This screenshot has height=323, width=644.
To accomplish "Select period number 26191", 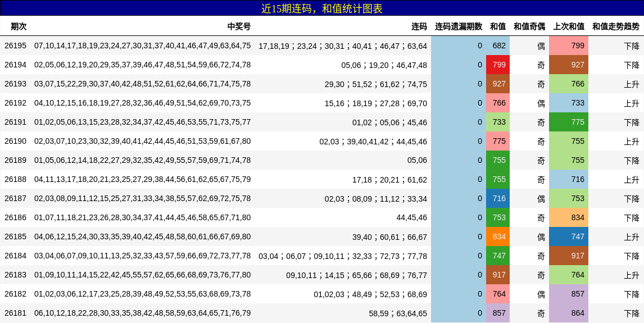I will pos(15,122).
